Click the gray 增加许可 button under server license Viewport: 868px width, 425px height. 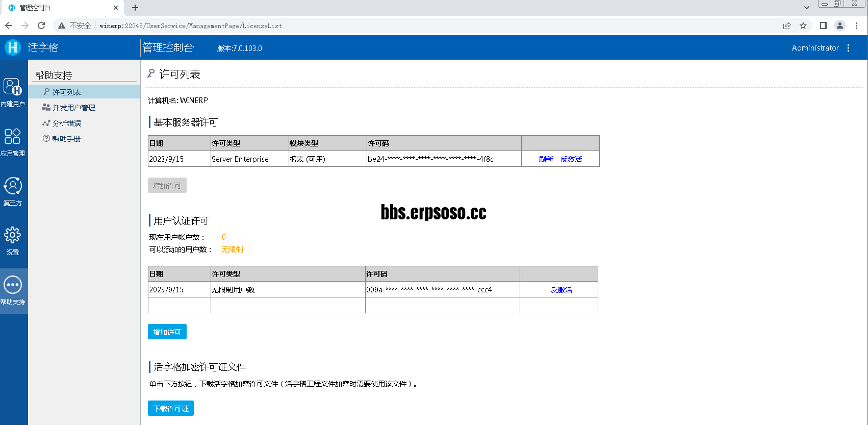click(167, 185)
